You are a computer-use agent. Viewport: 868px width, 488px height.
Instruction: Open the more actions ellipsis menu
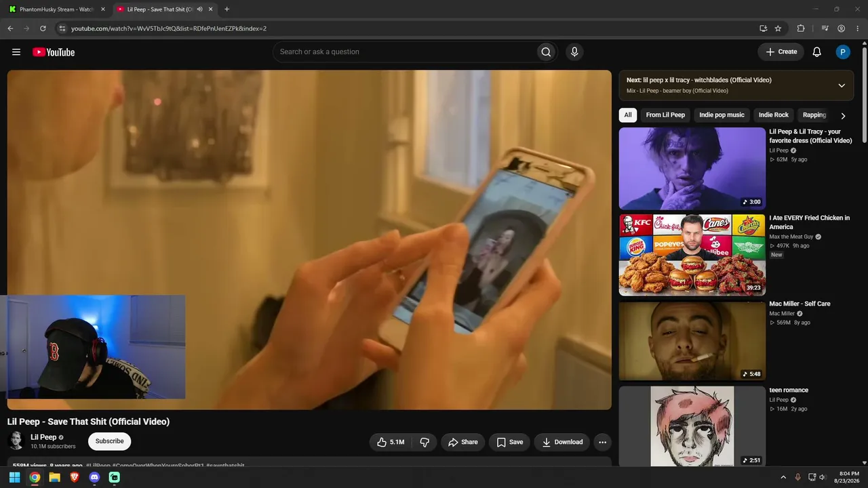tap(602, 442)
